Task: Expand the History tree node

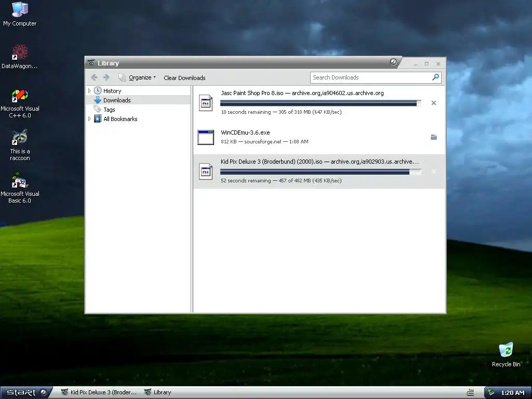Action: pos(89,90)
